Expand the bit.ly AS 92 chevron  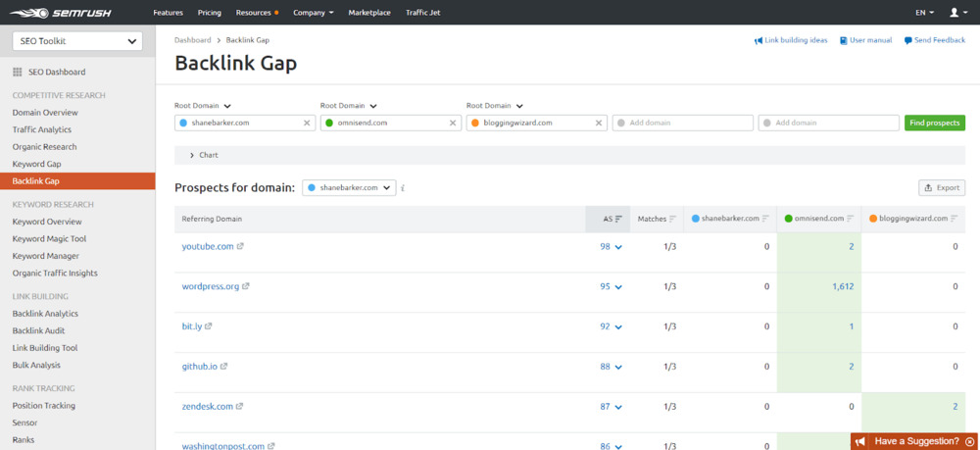pyautogui.click(x=618, y=327)
